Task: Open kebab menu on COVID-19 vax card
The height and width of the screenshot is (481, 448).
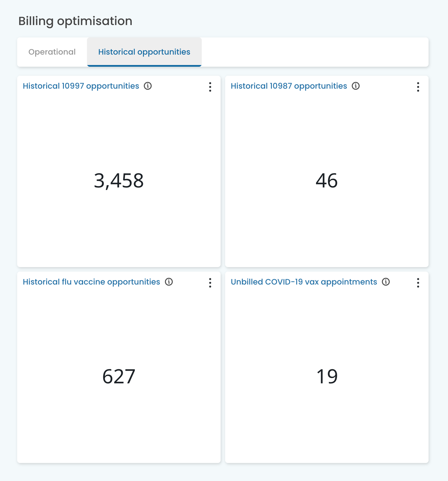Action: [418, 283]
